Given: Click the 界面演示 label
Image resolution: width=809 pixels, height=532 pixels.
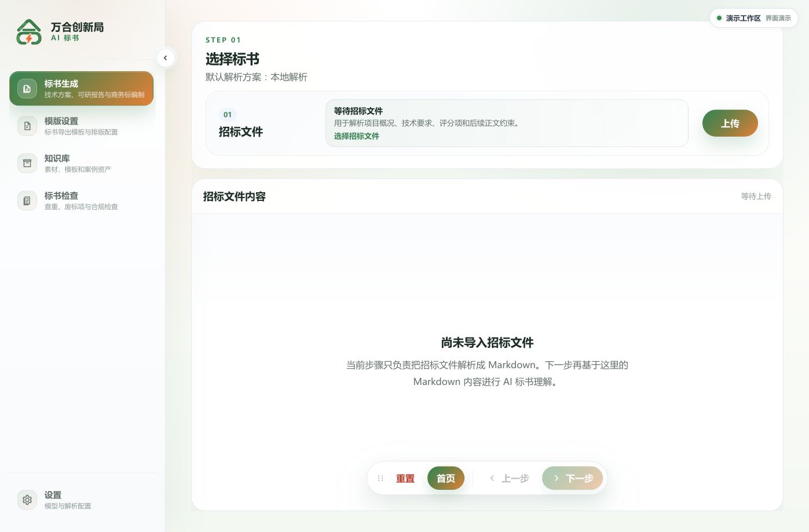Looking at the screenshot, I should pos(778,19).
